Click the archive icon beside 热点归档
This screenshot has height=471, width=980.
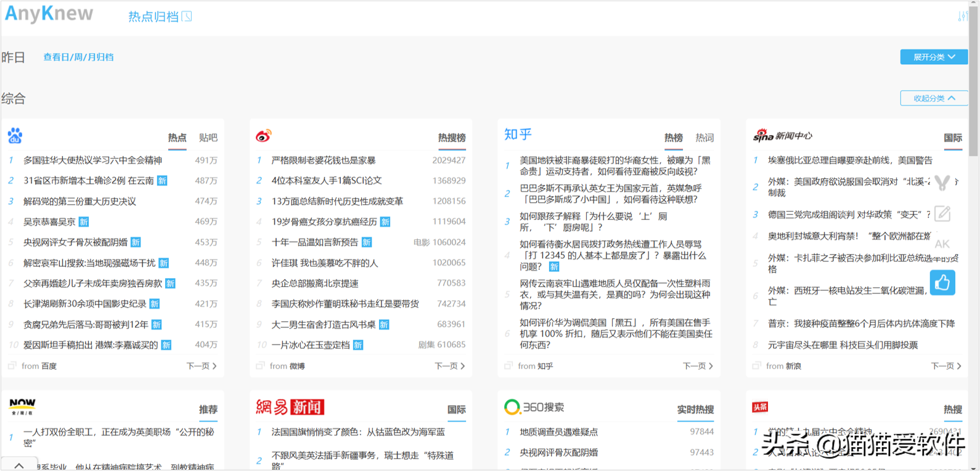pyautogui.click(x=187, y=17)
